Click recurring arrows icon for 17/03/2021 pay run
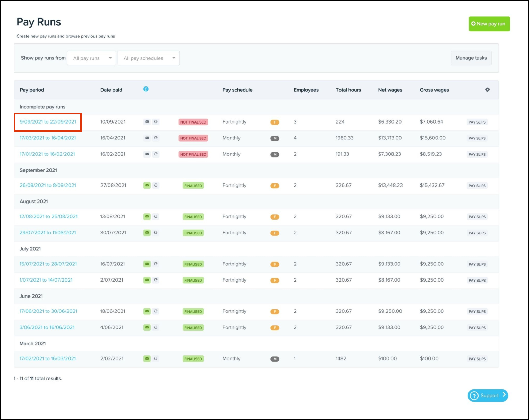Viewport: 529px width, 420px height. coord(156,138)
